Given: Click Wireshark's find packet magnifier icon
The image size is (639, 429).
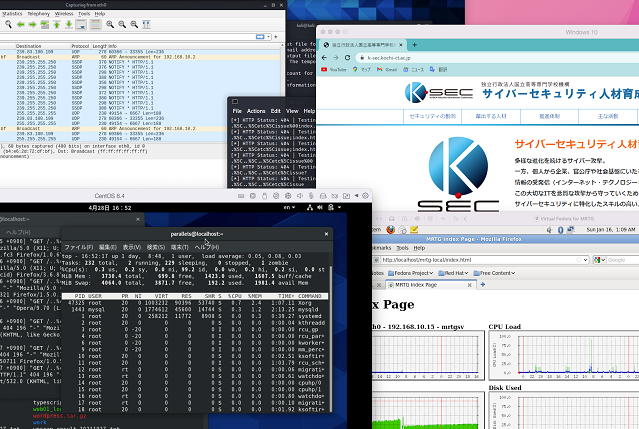Looking at the screenshot, I should point(8,24).
